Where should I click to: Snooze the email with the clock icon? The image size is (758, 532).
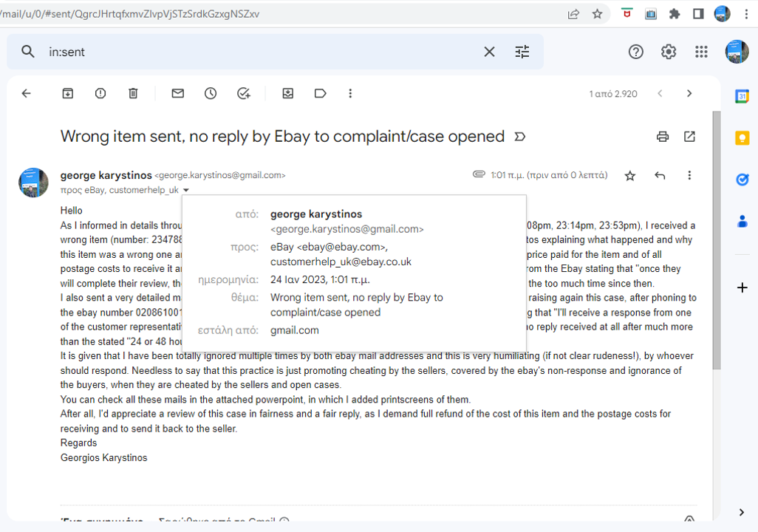pos(210,93)
